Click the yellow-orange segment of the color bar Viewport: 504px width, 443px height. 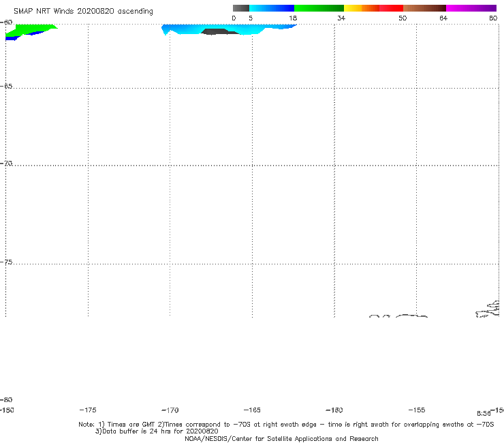click(x=362, y=8)
